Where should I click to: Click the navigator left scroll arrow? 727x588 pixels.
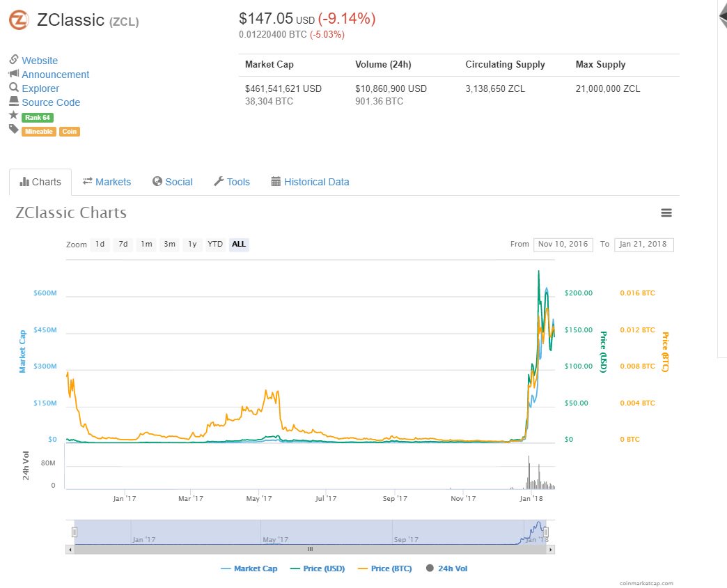70,550
